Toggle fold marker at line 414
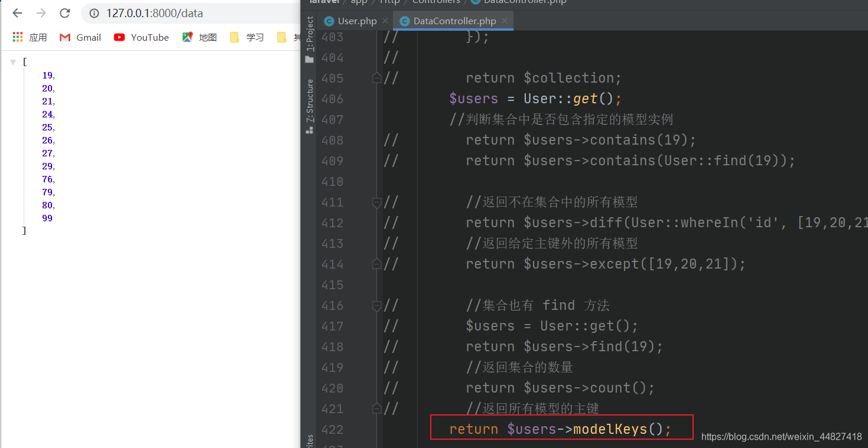 pos(376,264)
